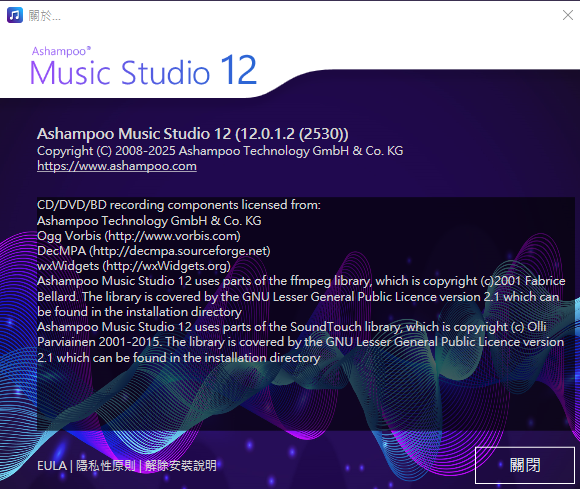Click the Ogg Vorbis credit line

[139, 236]
